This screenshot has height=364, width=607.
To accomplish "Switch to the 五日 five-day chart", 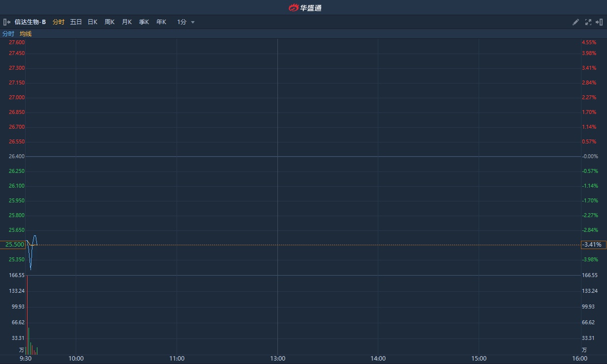I will [76, 22].
